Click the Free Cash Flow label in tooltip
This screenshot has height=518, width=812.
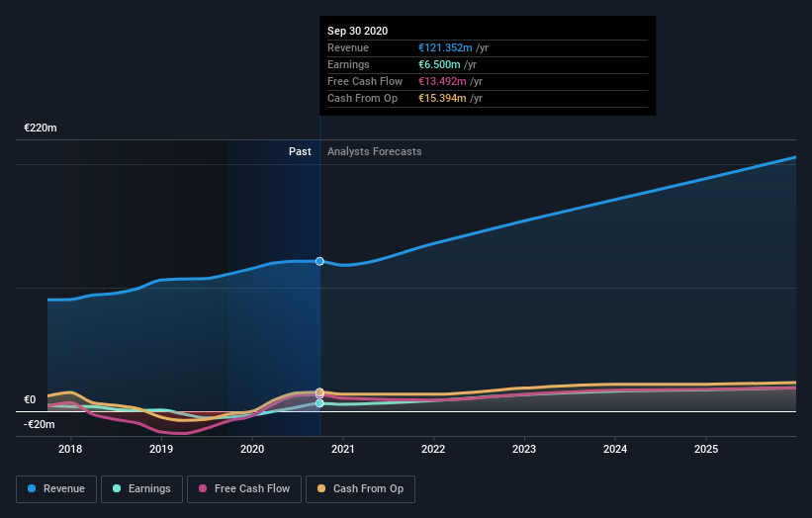365,81
